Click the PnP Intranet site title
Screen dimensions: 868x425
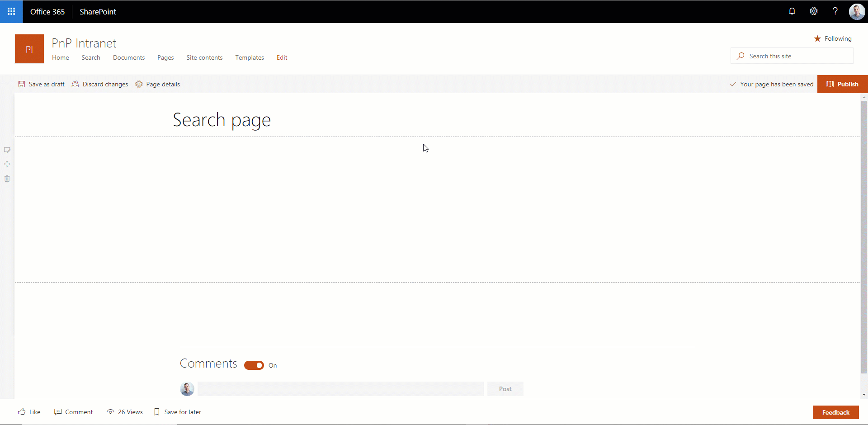pos(84,43)
